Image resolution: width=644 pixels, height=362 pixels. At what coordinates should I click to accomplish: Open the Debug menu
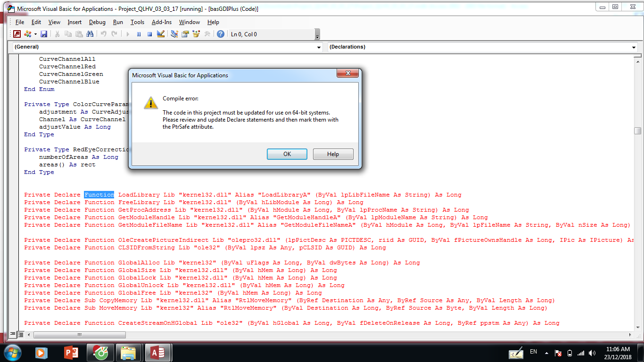coord(97,22)
